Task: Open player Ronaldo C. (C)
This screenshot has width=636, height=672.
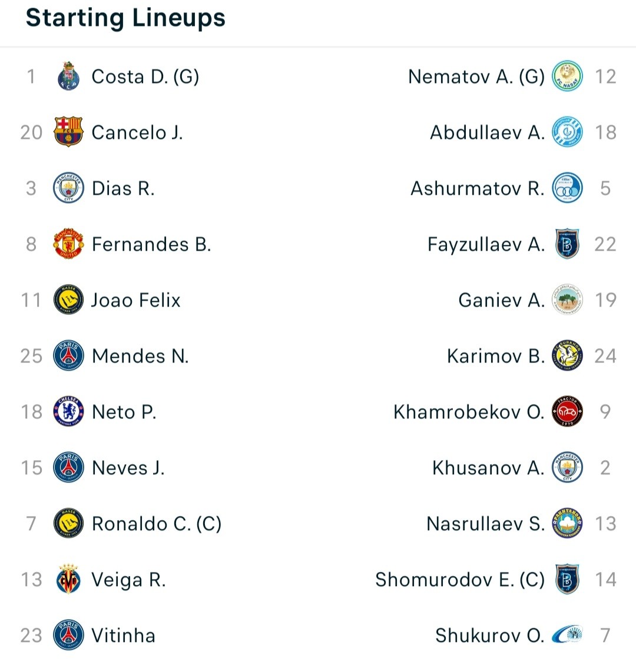Action: (157, 524)
